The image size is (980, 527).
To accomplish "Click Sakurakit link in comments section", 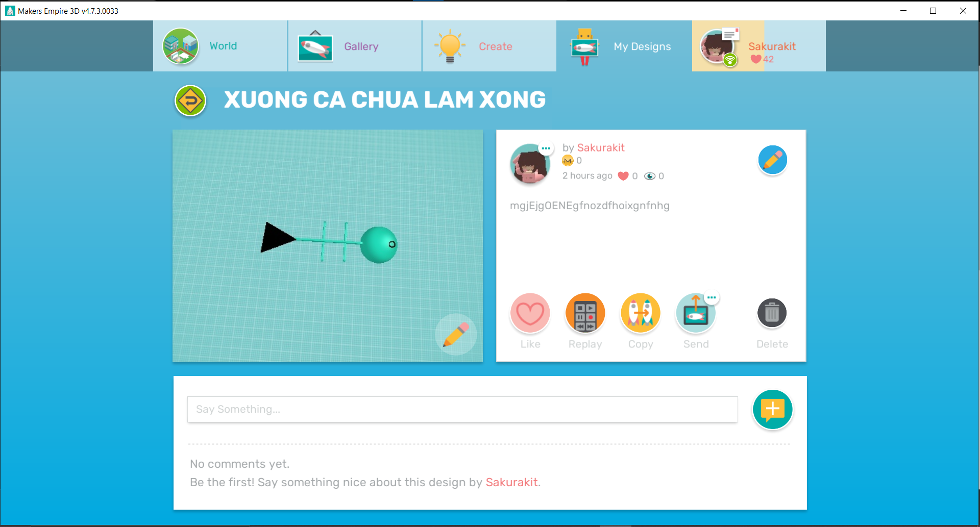I will pyautogui.click(x=511, y=482).
